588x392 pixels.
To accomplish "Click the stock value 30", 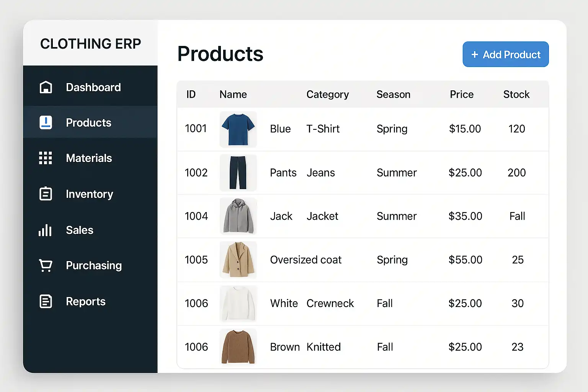I will tap(518, 303).
